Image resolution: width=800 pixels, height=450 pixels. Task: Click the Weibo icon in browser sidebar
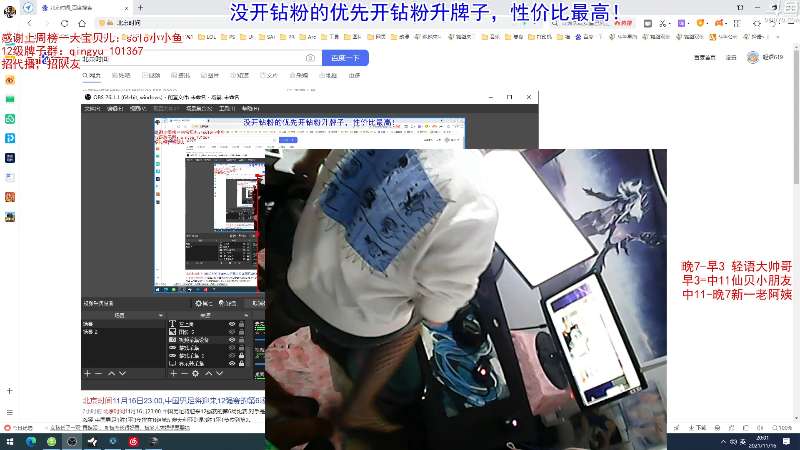[x=10, y=80]
